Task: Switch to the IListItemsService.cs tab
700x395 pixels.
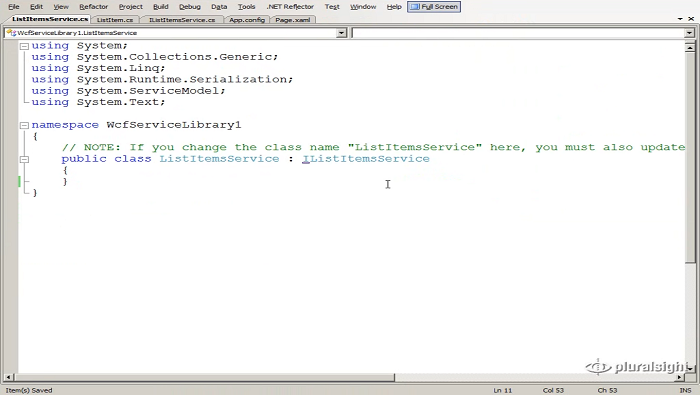Action: [182, 20]
